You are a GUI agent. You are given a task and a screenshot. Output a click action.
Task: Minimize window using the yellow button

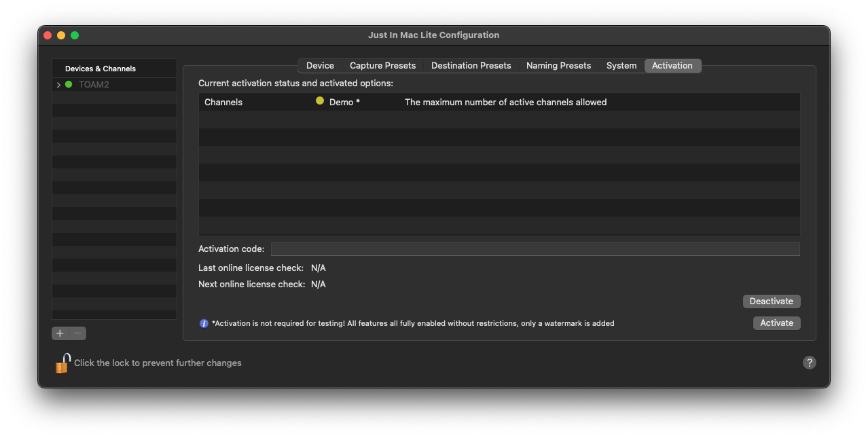61,35
